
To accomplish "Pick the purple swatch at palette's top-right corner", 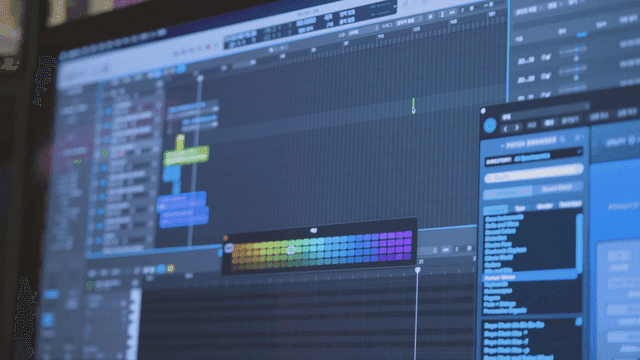I will point(408,234).
